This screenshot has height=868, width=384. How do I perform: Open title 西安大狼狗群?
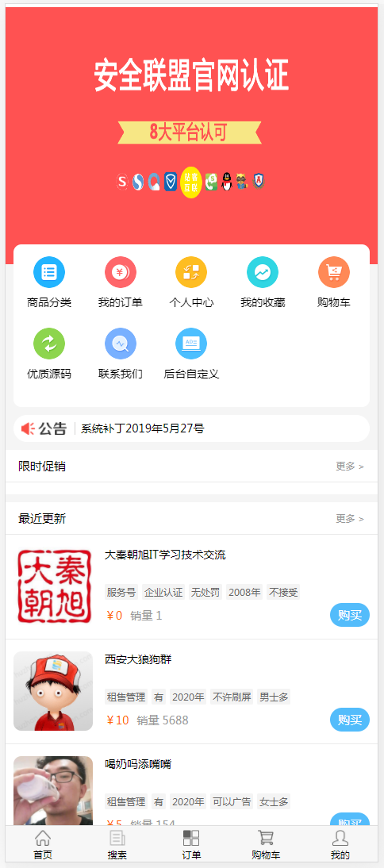coord(138,660)
